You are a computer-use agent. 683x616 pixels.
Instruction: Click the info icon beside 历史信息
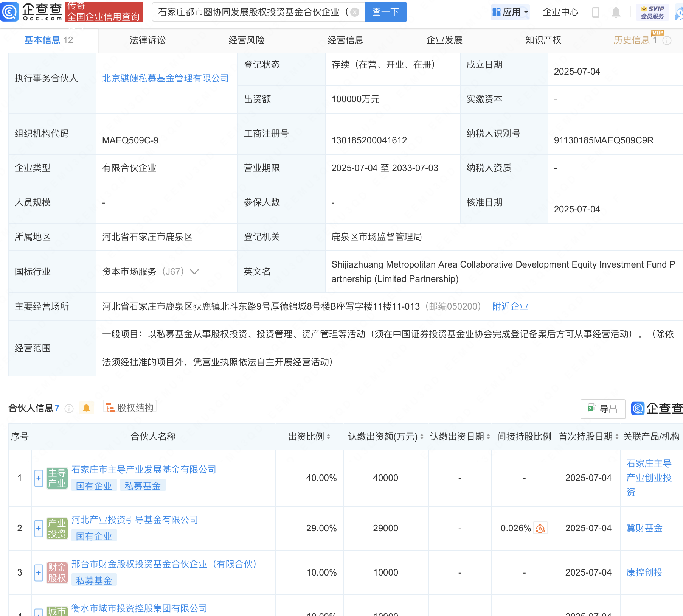pyautogui.click(x=667, y=40)
